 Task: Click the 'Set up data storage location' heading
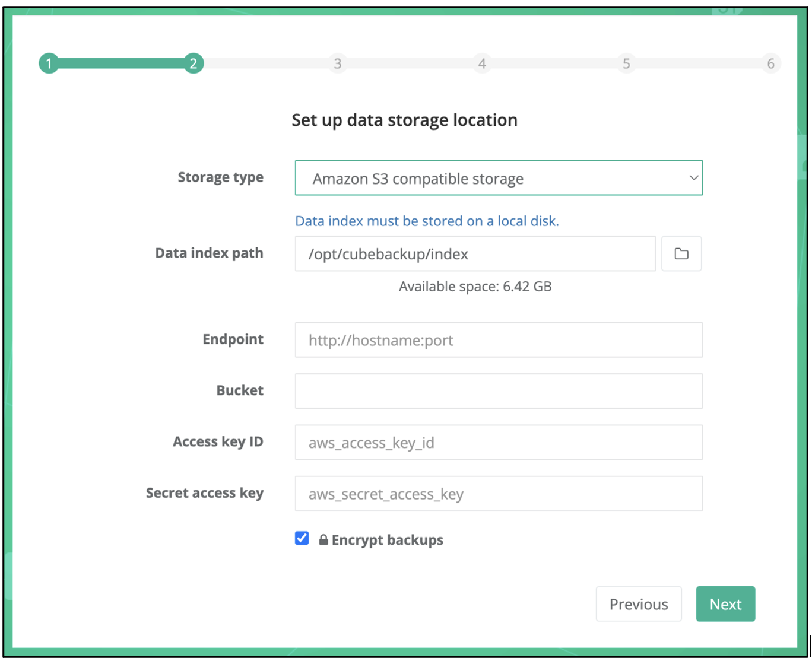(404, 120)
